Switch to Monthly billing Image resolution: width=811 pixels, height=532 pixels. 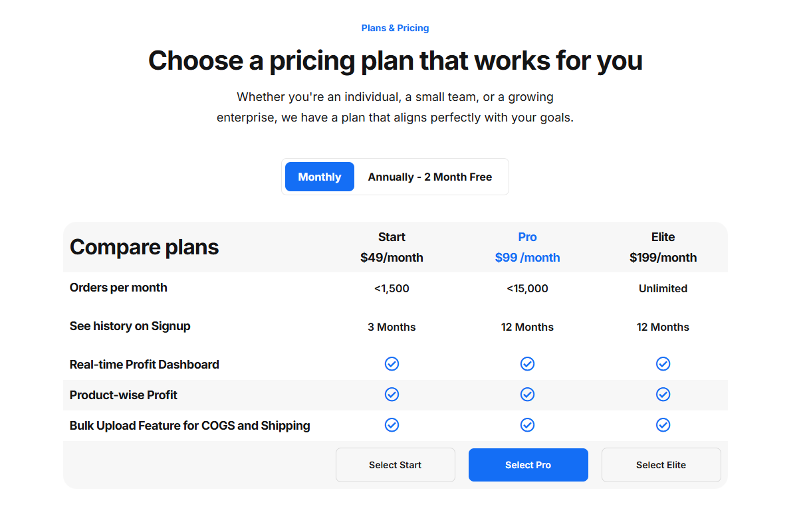pos(320,177)
